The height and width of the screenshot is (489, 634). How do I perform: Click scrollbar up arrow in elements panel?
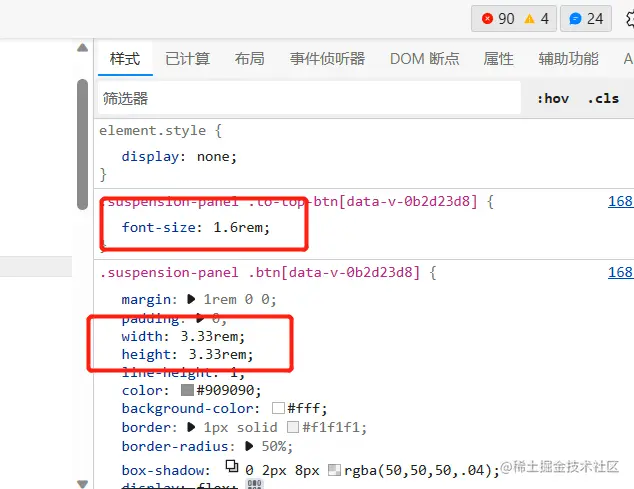tap(82, 48)
